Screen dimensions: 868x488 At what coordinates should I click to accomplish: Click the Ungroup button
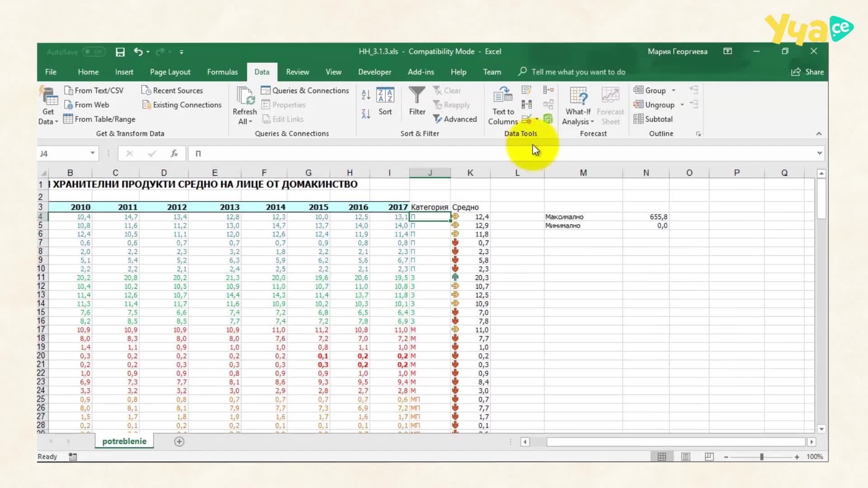(654, 105)
